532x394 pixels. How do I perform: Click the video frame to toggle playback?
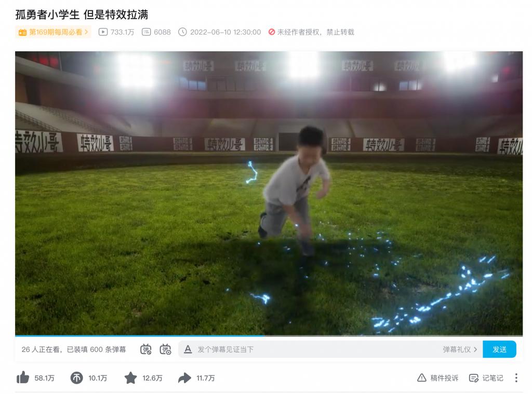pos(269,193)
